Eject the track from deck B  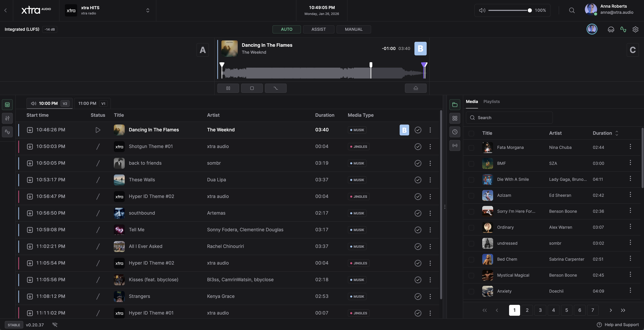coord(415,88)
